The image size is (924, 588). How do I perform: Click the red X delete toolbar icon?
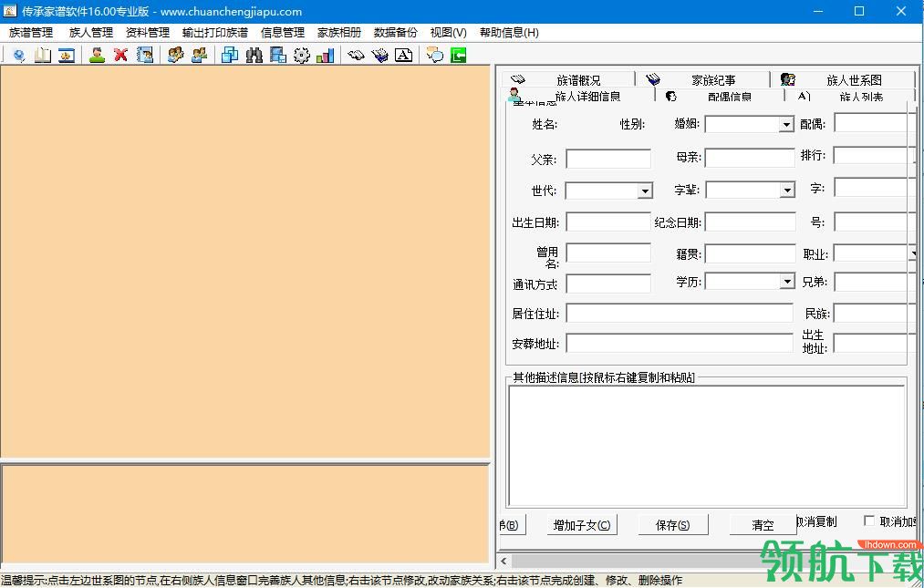120,56
